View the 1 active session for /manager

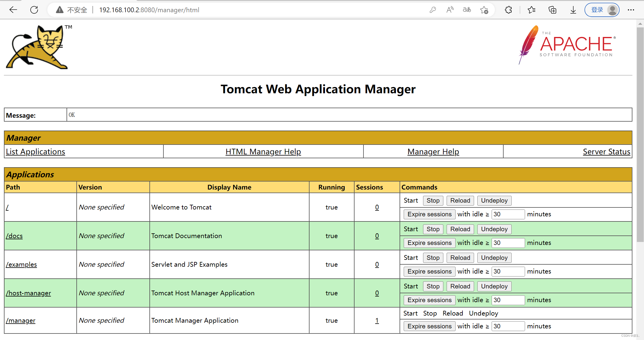(x=377, y=320)
